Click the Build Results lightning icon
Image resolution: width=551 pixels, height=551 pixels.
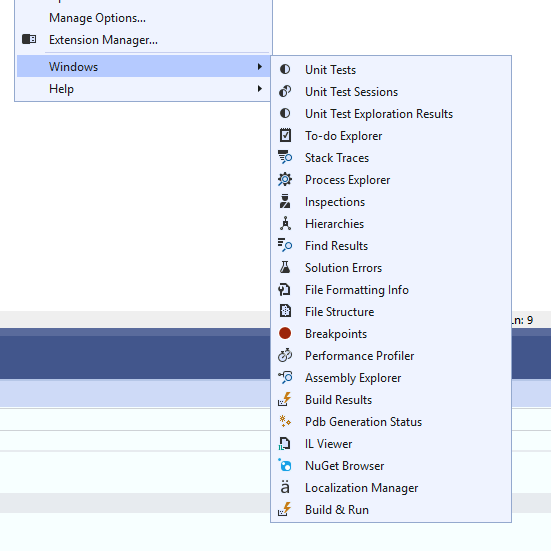[285, 399]
